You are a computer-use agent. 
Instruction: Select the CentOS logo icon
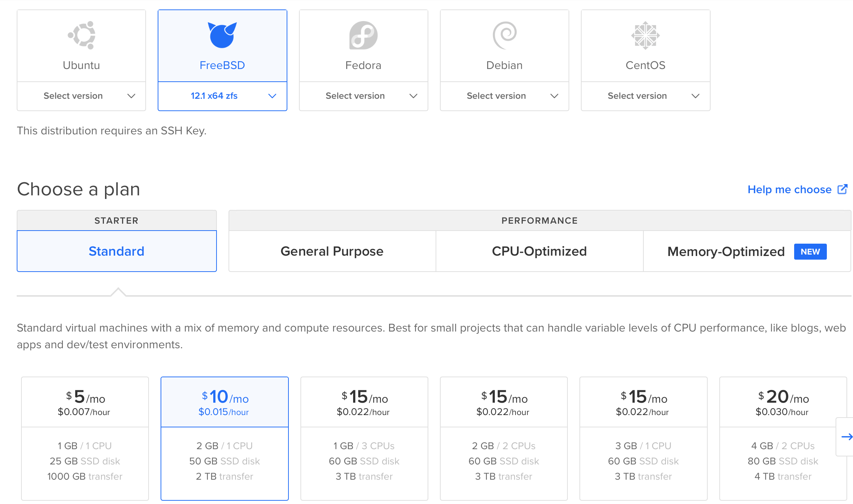pyautogui.click(x=645, y=35)
